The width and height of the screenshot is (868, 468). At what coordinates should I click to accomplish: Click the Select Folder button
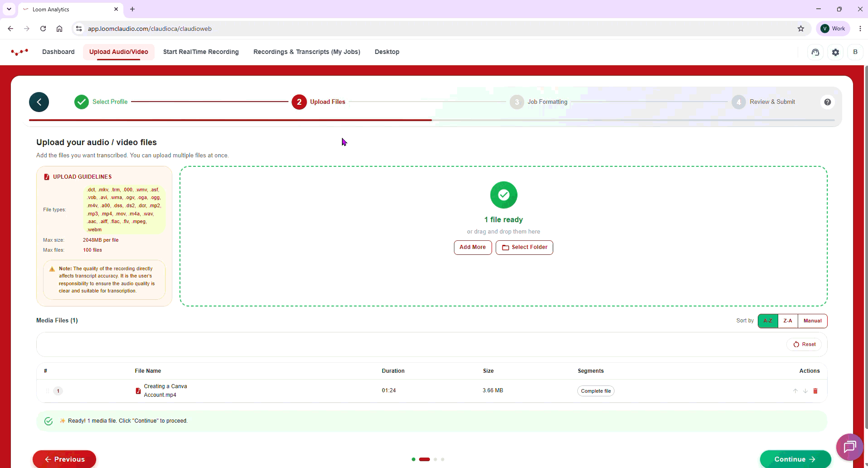point(524,248)
